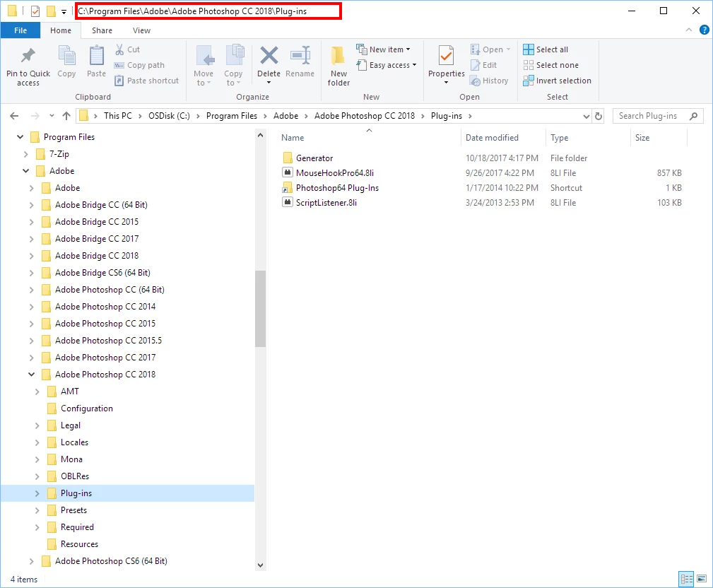Image resolution: width=713 pixels, height=588 pixels.
Task: Select Configuration folder in tree
Action: click(x=86, y=408)
